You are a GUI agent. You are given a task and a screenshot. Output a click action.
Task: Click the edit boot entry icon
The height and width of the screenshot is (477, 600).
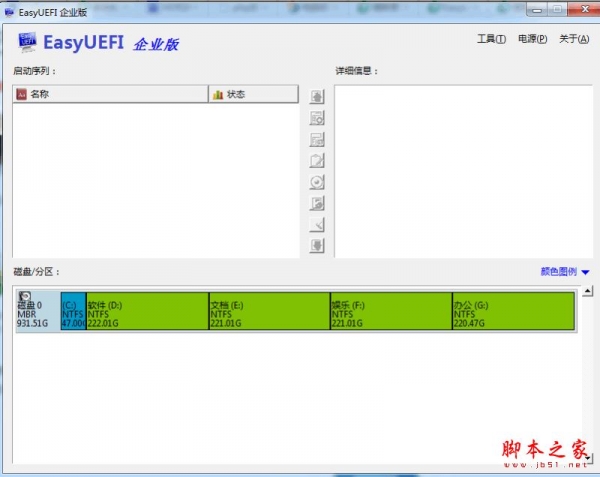[x=317, y=161]
